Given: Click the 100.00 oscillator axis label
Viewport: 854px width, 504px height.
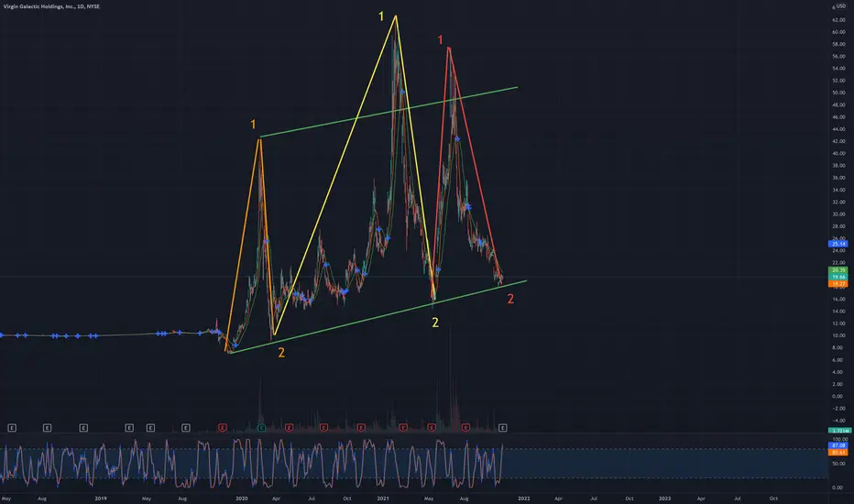Looking at the screenshot, I should coord(839,439).
